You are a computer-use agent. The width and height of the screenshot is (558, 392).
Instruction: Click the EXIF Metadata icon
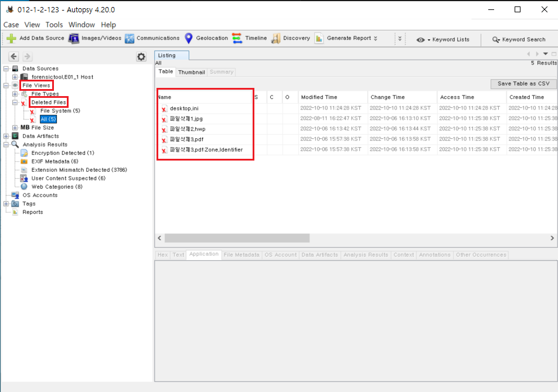(24, 162)
